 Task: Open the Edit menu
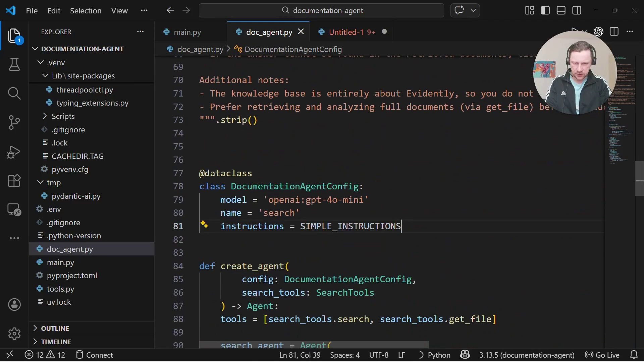click(x=54, y=10)
